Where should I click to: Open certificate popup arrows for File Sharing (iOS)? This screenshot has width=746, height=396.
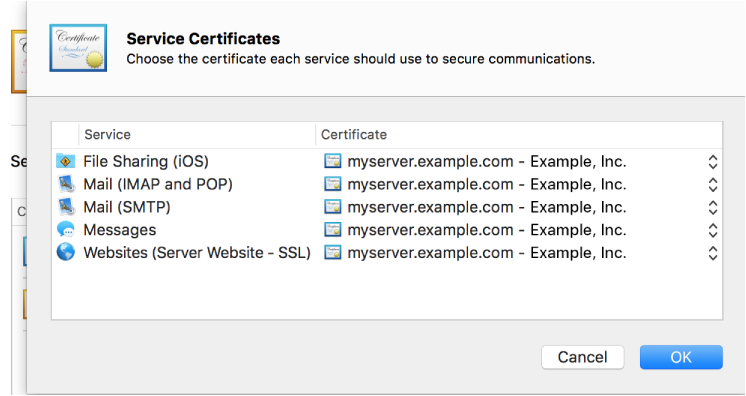click(x=712, y=162)
